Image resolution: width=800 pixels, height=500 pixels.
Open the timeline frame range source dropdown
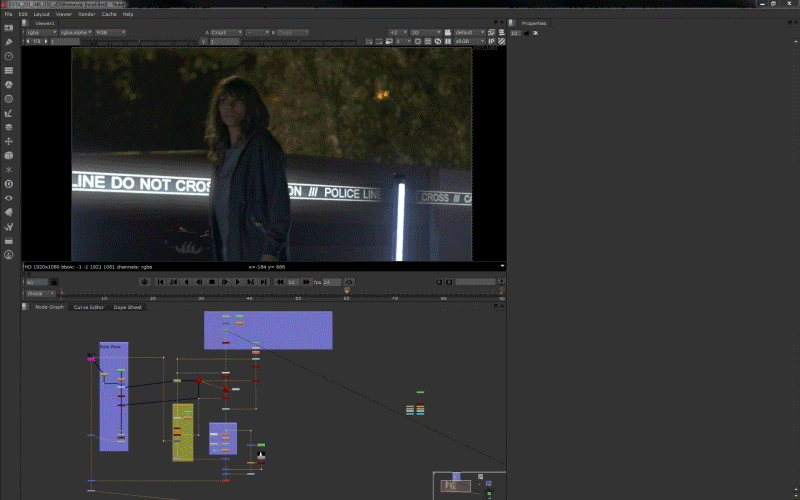[41, 293]
